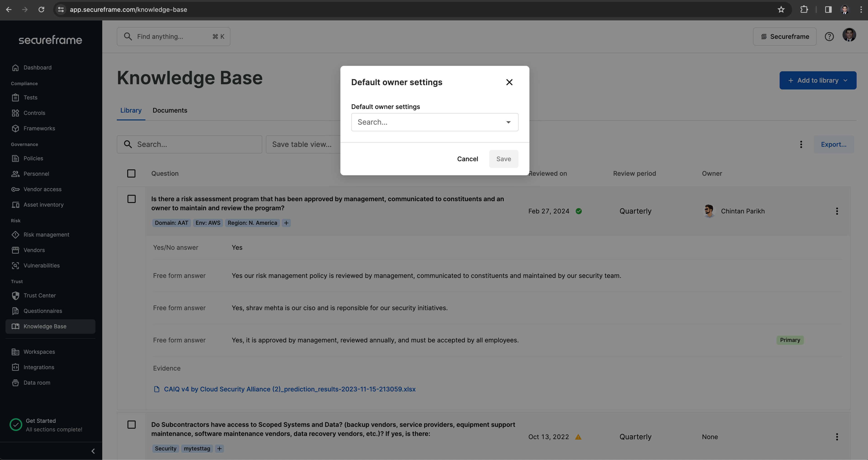The image size is (868, 460).
Task: Click the Save button in the dialog
Action: pyautogui.click(x=503, y=159)
